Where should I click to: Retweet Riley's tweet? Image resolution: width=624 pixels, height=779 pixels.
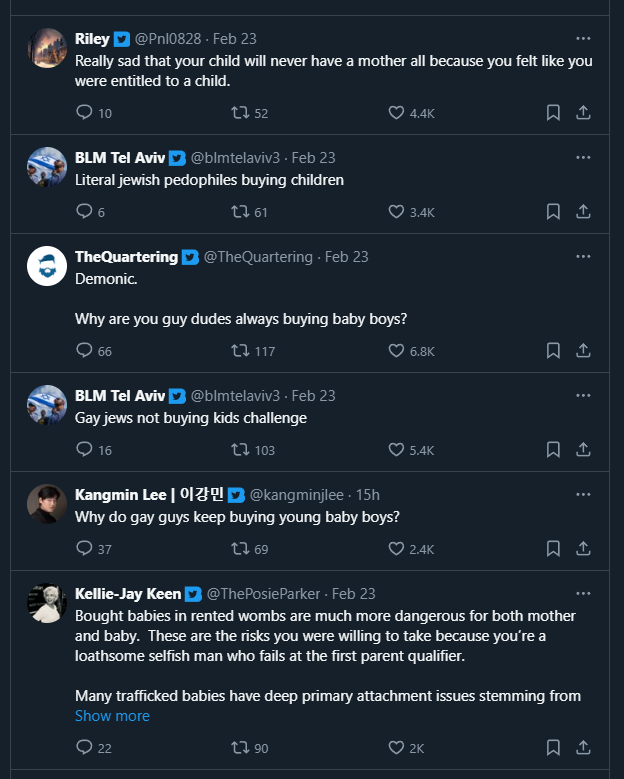coord(239,113)
